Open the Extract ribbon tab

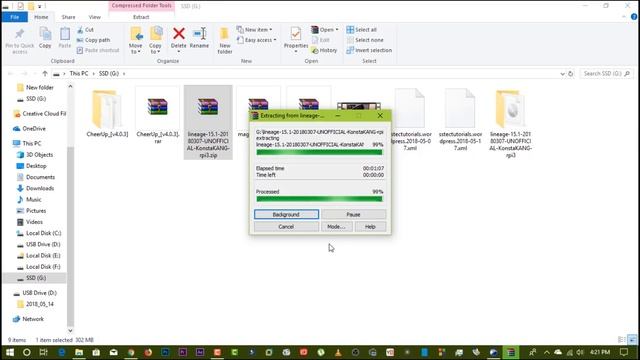141,17
